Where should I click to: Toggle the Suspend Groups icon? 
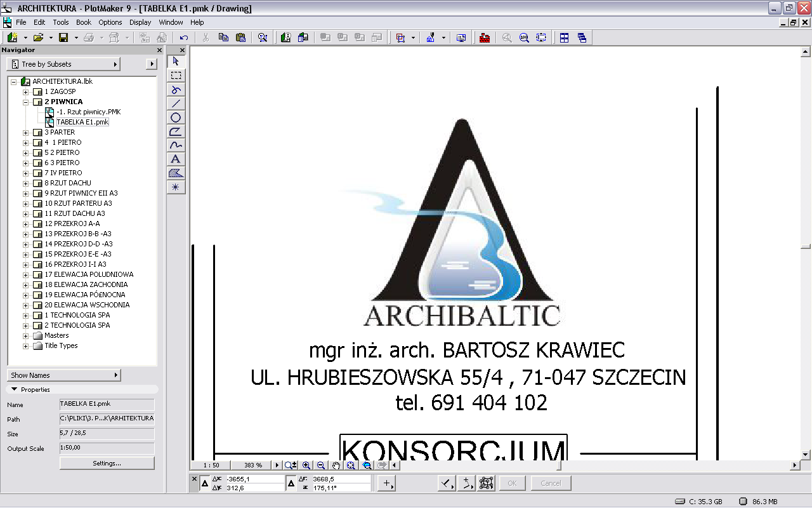487,483
